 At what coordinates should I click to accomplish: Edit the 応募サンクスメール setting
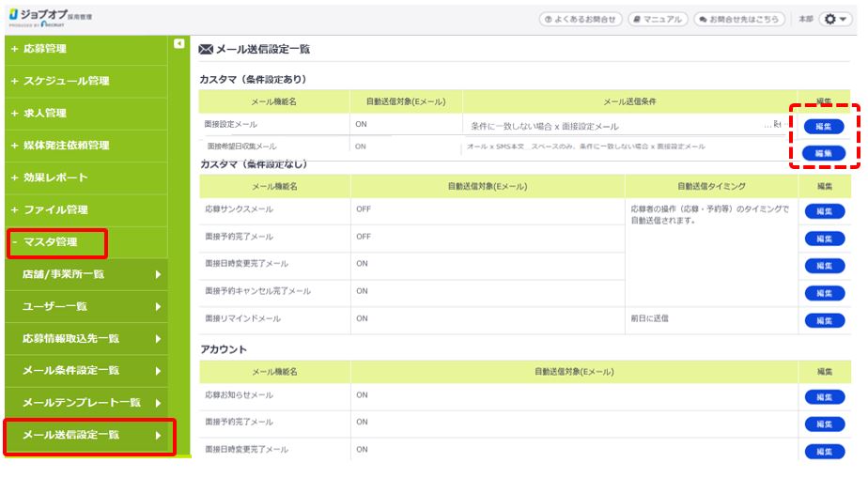click(x=824, y=211)
